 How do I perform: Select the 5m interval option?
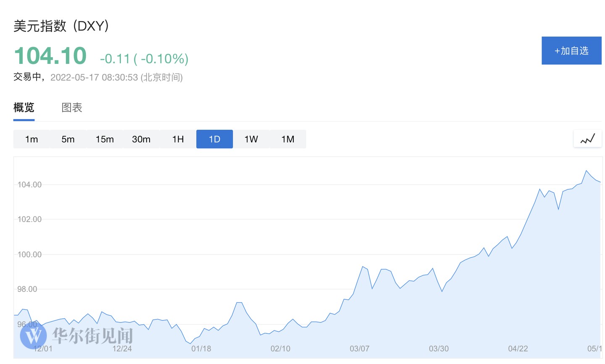pyautogui.click(x=68, y=139)
